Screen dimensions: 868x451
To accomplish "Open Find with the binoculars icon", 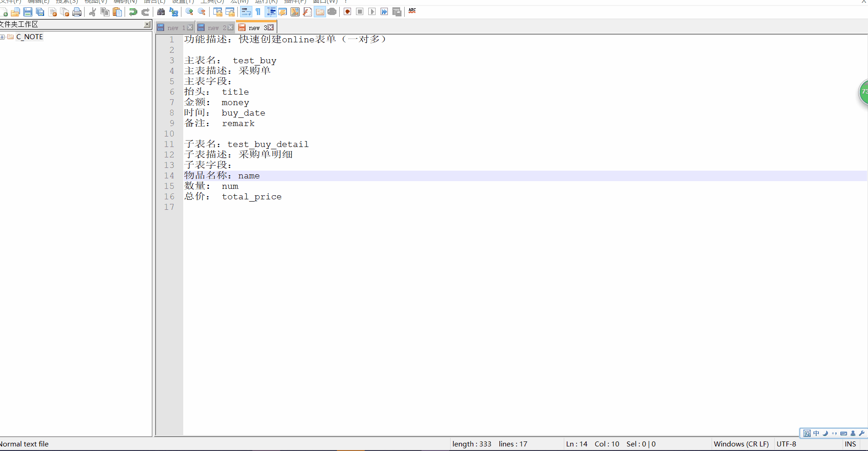I will 161,12.
